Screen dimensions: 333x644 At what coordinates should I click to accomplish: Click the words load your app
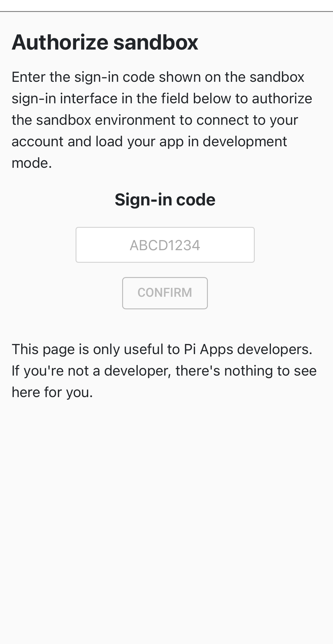pyautogui.click(x=139, y=142)
